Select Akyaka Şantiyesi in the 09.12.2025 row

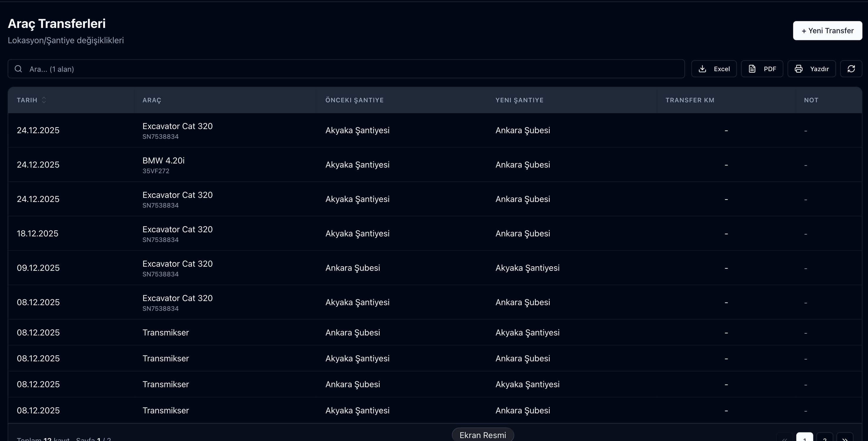point(527,268)
